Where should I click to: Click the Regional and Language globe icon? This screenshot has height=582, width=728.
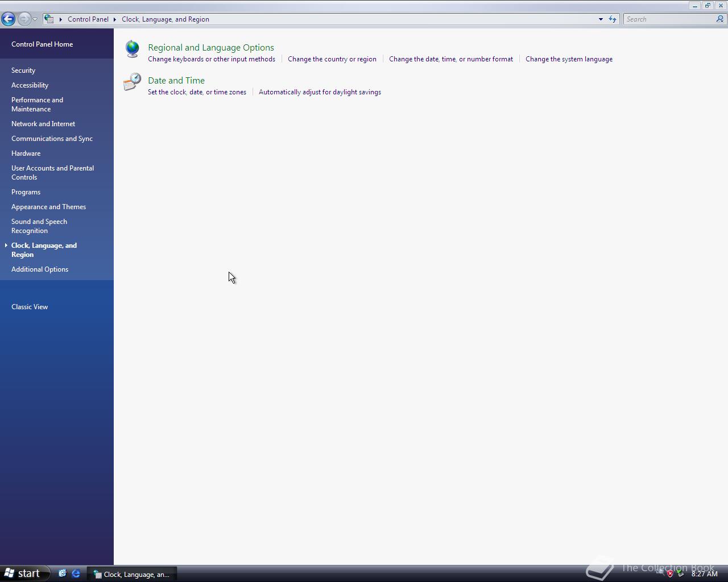[133, 49]
